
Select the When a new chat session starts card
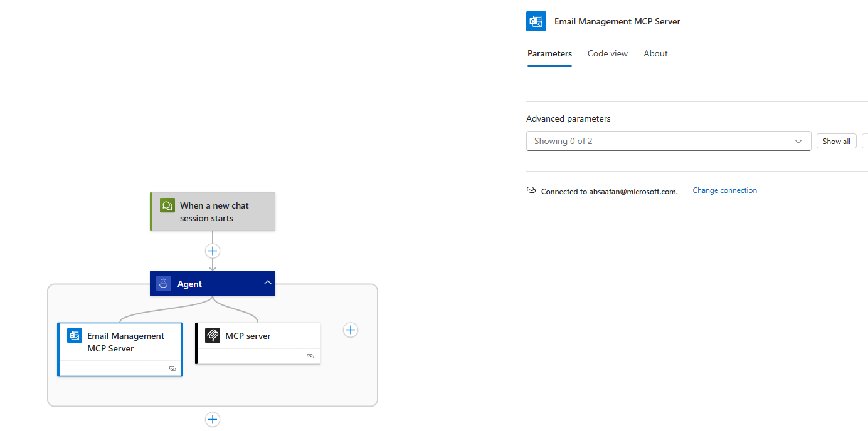click(212, 212)
